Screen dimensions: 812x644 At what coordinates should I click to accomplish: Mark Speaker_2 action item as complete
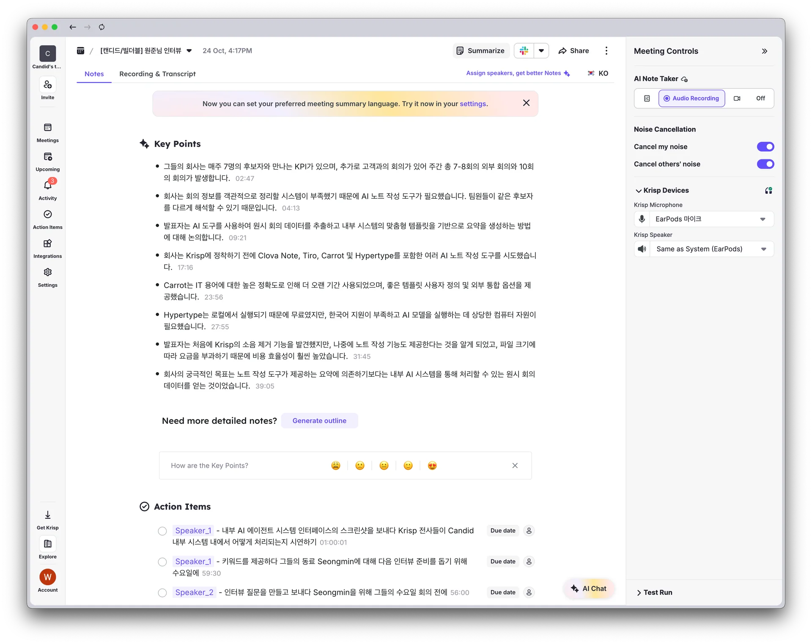162,592
